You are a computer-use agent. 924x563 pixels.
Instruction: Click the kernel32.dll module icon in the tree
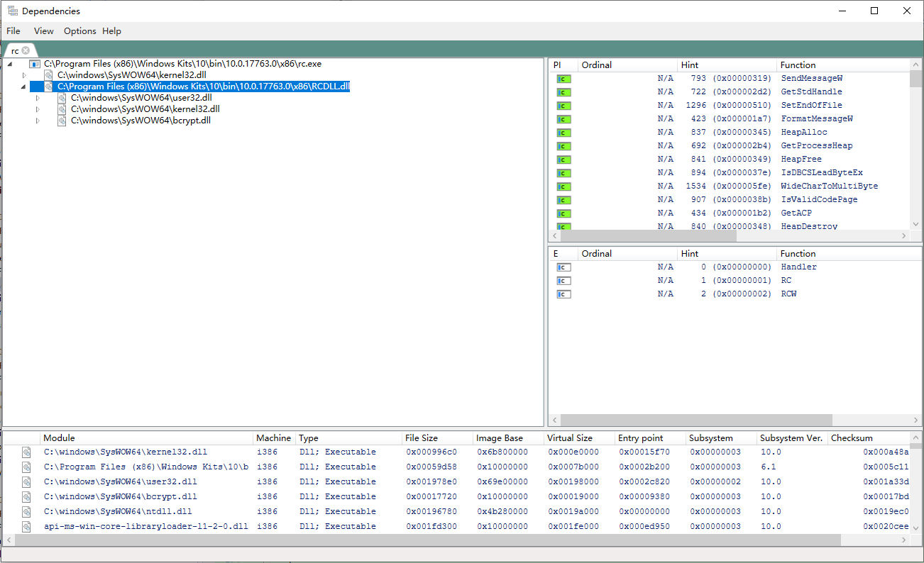[48, 74]
